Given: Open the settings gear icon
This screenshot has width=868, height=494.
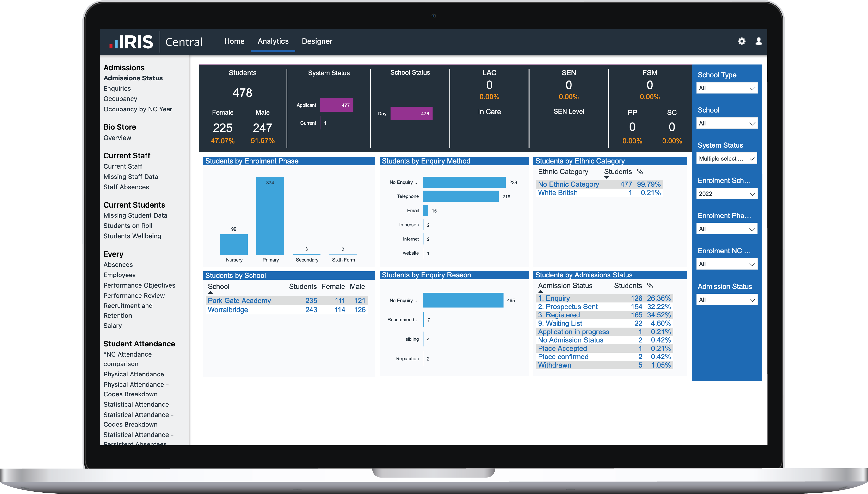Looking at the screenshot, I should click(742, 41).
